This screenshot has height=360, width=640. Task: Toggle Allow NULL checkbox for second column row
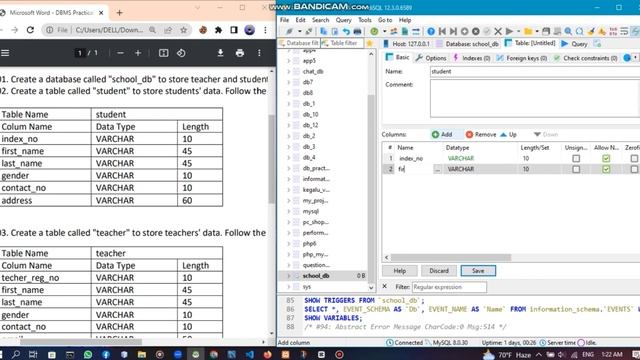(606, 169)
